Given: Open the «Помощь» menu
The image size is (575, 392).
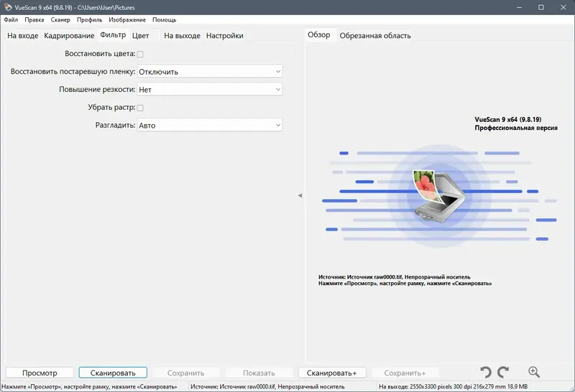Looking at the screenshot, I should click(165, 20).
